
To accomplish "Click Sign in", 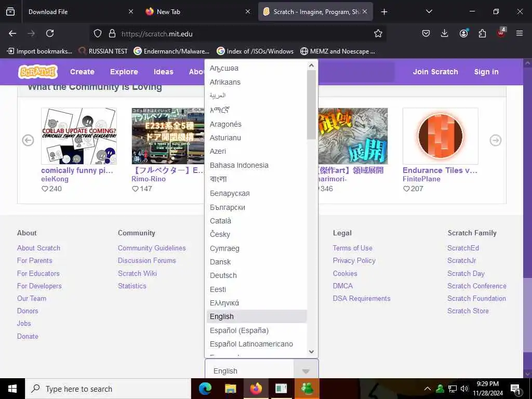I will click(486, 72).
